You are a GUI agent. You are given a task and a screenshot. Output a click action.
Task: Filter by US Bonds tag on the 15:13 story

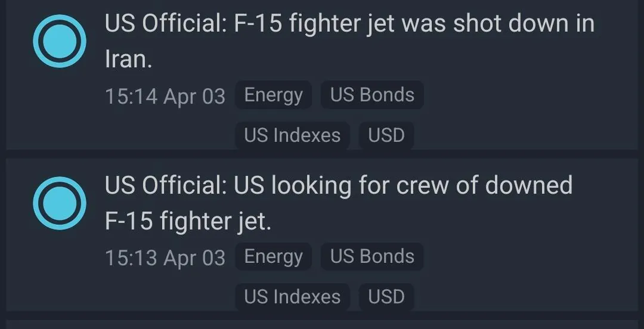coord(372,257)
